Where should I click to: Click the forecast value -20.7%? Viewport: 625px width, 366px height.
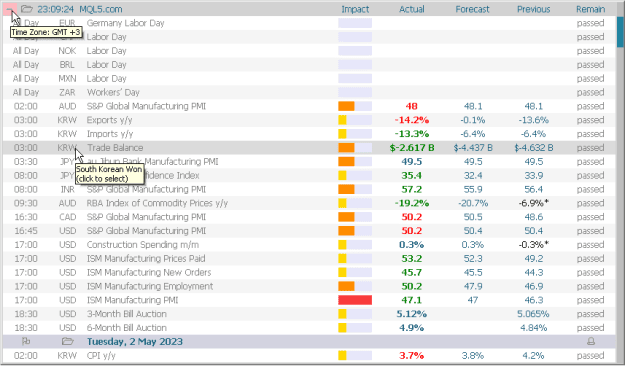473,203
